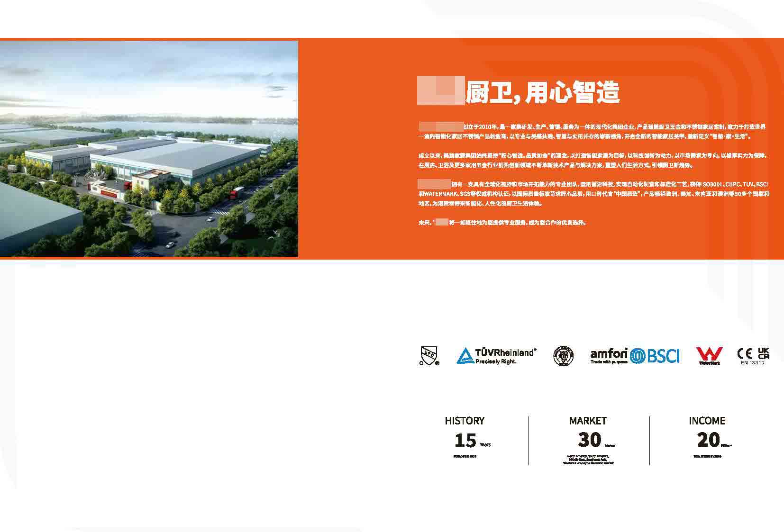Click the TÜV Rheinland logo

(496, 356)
